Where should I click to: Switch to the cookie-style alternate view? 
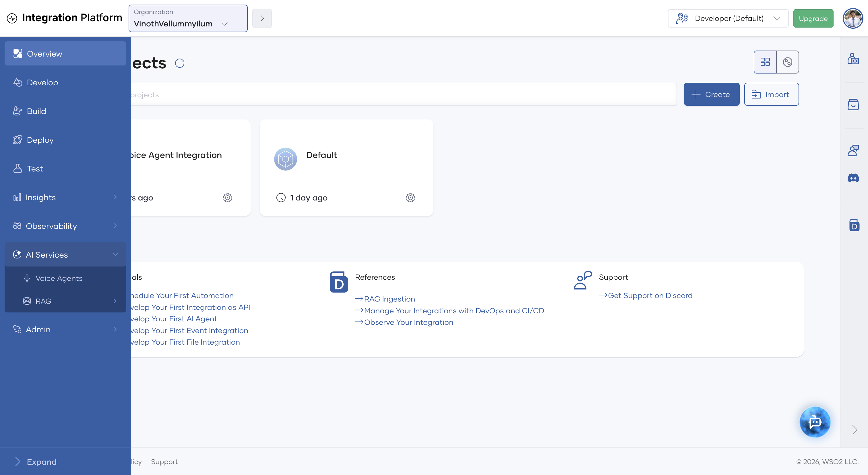787,62
